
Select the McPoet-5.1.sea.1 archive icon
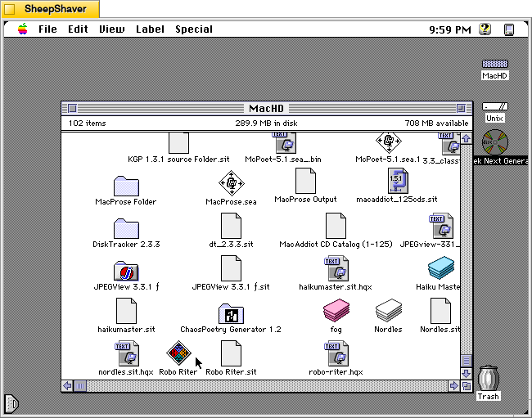tap(389, 142)
